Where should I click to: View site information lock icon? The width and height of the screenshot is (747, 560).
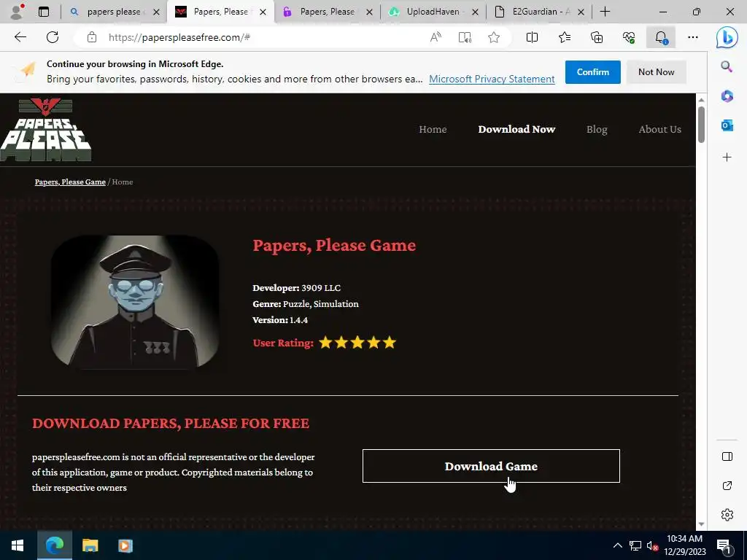pyautogui.click(x=92, y=37)
